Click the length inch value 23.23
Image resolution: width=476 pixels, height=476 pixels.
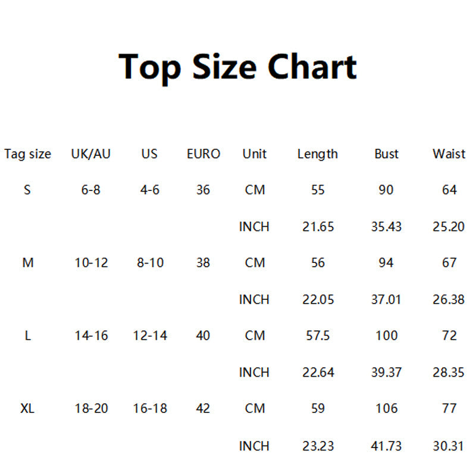pos(318,446)
